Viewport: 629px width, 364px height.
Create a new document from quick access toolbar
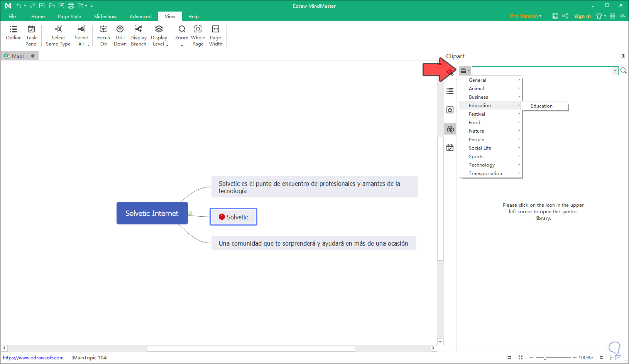42,6
